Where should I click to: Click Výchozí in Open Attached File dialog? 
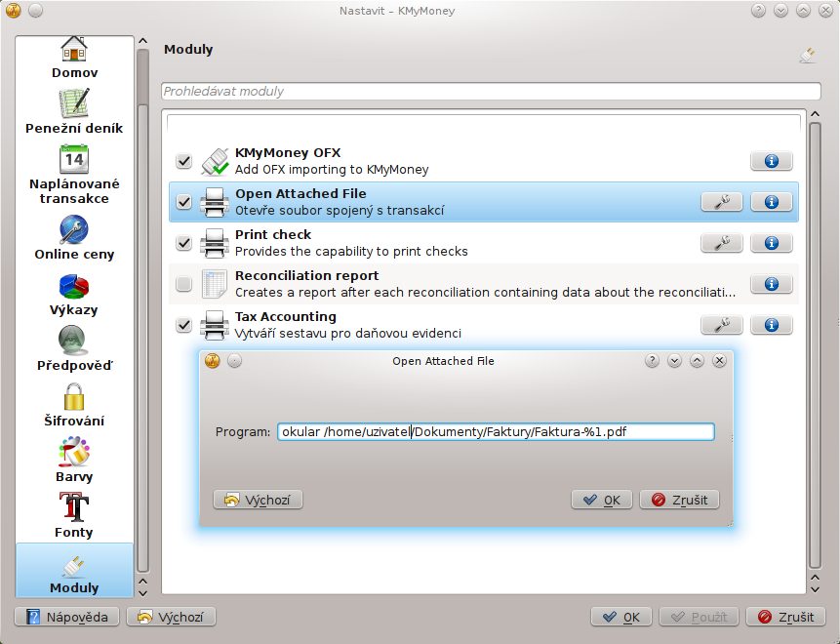259,500
